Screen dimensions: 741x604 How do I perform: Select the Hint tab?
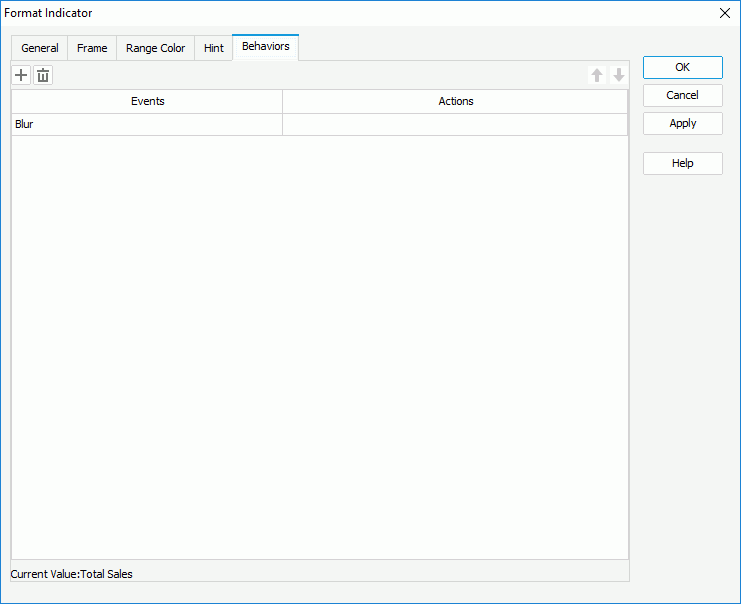click(214, 48)
